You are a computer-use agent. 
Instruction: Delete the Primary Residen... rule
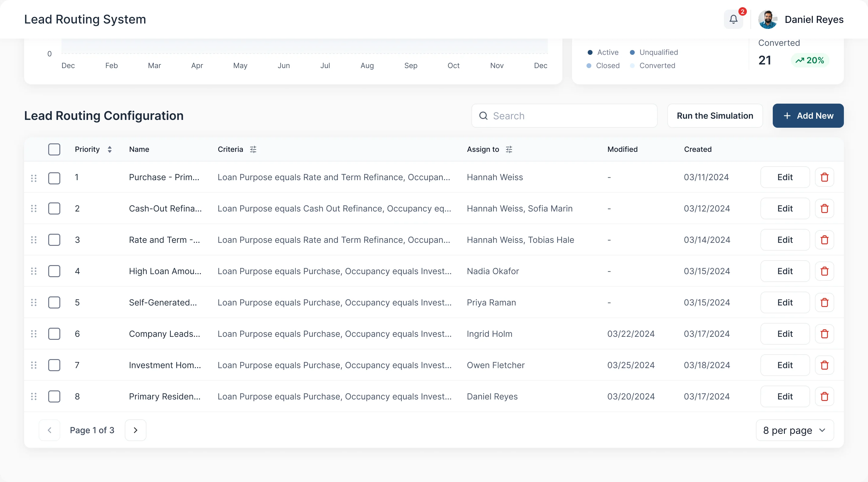point(824,396)
